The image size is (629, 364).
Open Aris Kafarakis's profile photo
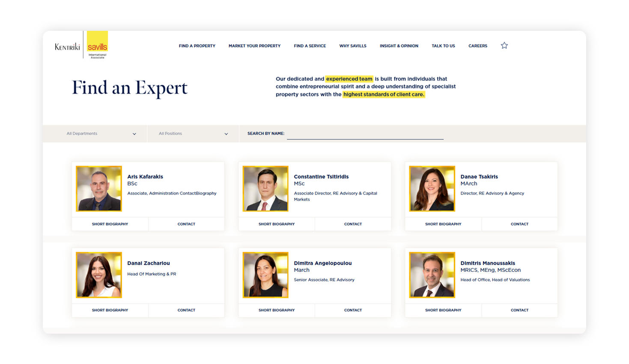pyautogui.click(x=98, y=188)
